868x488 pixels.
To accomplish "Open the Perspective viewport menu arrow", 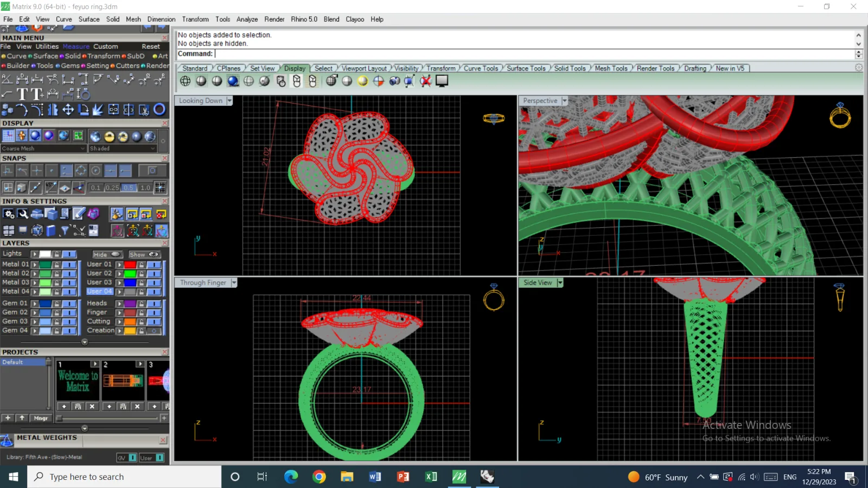I will point(565,101).
